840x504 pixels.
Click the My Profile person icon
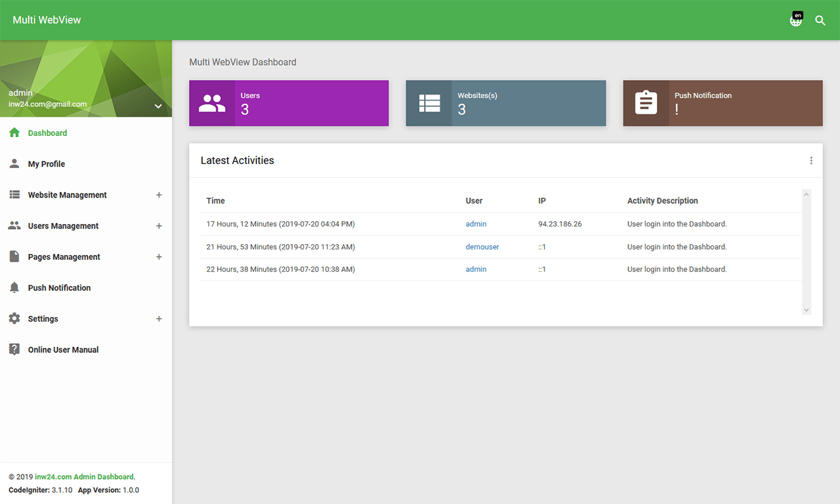coord(14,163)
